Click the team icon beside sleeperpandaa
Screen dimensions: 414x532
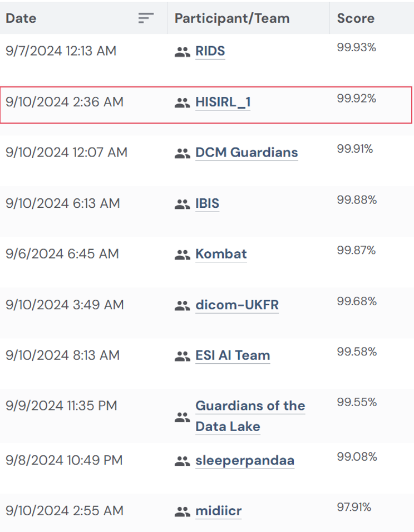click(x=182, y=461)
